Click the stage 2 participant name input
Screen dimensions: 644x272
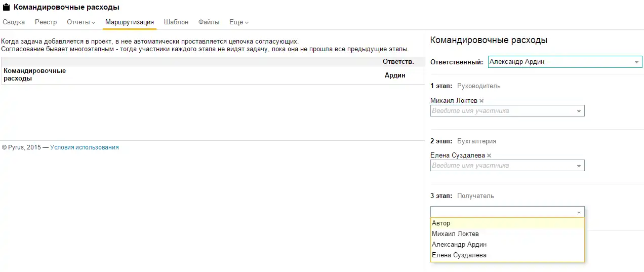pyautogui.click(x=507, y=165)
